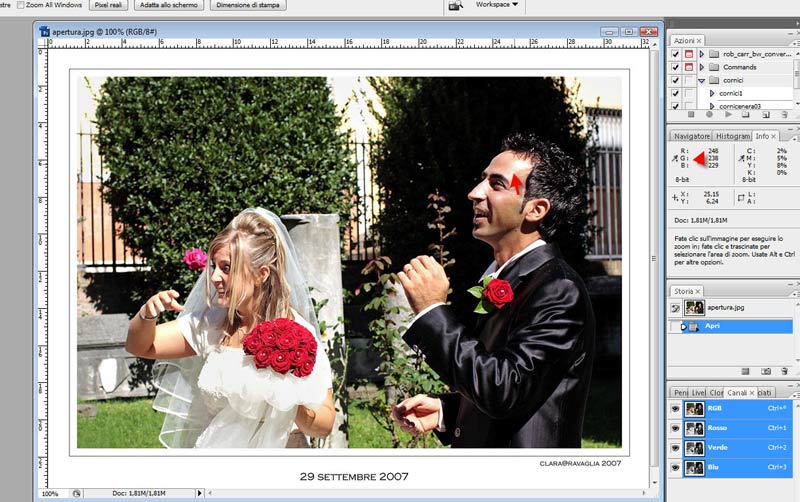Click the RGB eyedropper icon in Info panel

pyautogui.click(x=674, y=159)
